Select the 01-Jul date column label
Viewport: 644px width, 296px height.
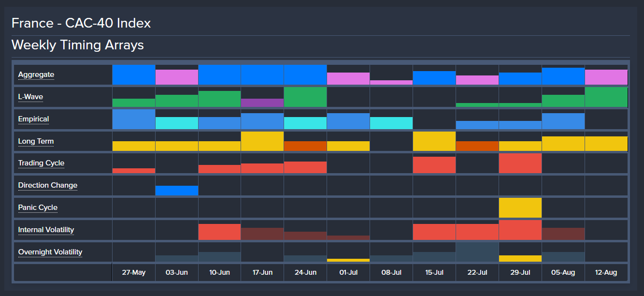click(348, 272)
